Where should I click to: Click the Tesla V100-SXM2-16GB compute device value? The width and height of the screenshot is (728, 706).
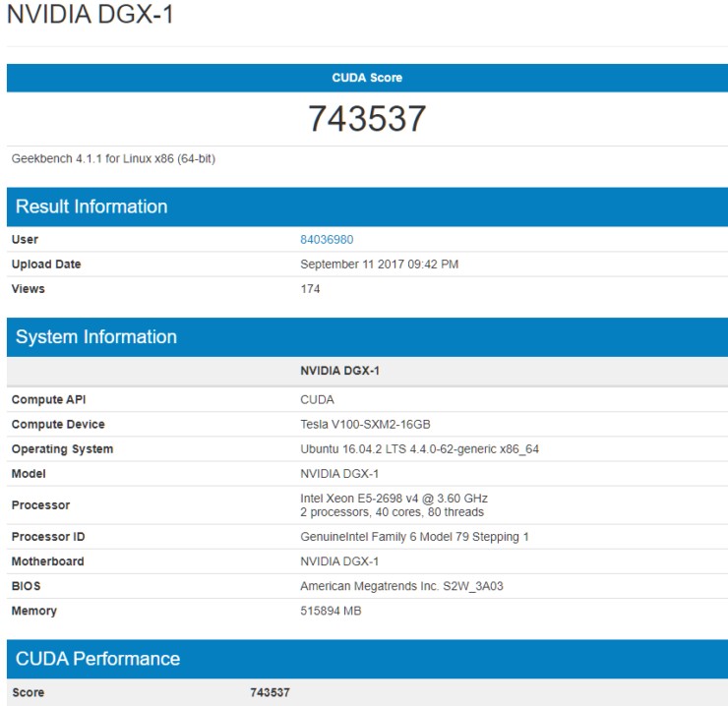point(365,424)
